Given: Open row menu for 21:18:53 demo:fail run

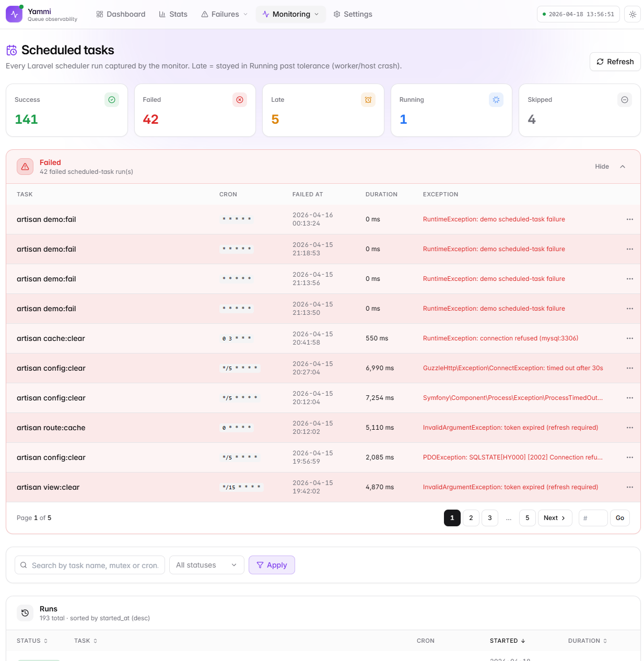Looking at the screenshot, I should click(x=630, y=249).
